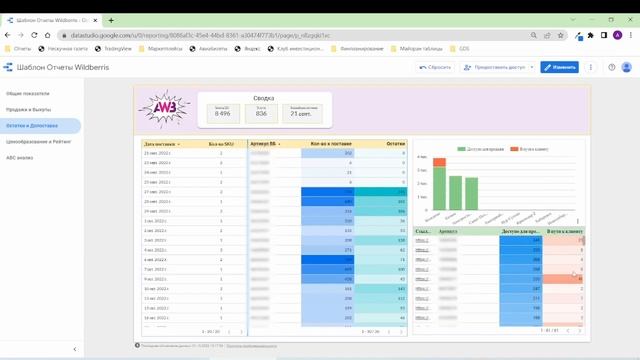Click the Data Studio logo icon
The image size is (640, 360).
pyautogui.click(x=8, y=67)
